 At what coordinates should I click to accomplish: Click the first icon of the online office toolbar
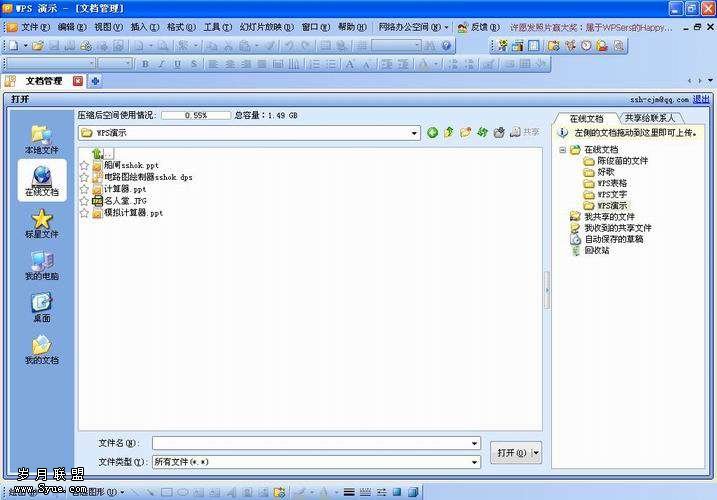tap(503, 46)
